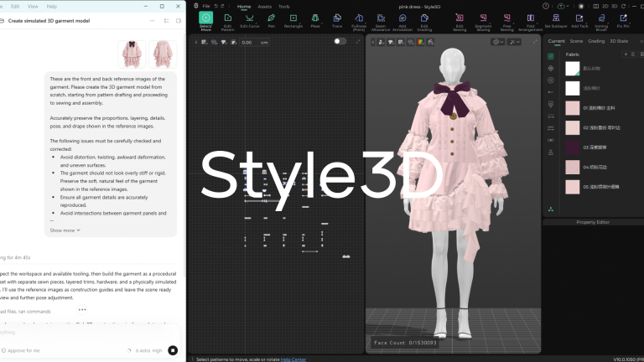Switch to 3D view mode
The image size is (644, 362).
pos(615,6)
